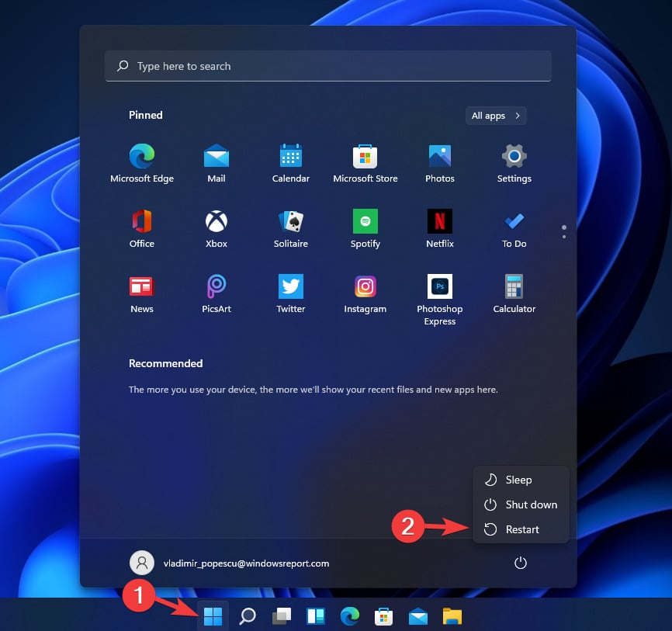Open Spotify from pinned apps
This screenshot has height=631, width=672.
tap(365, 228)
